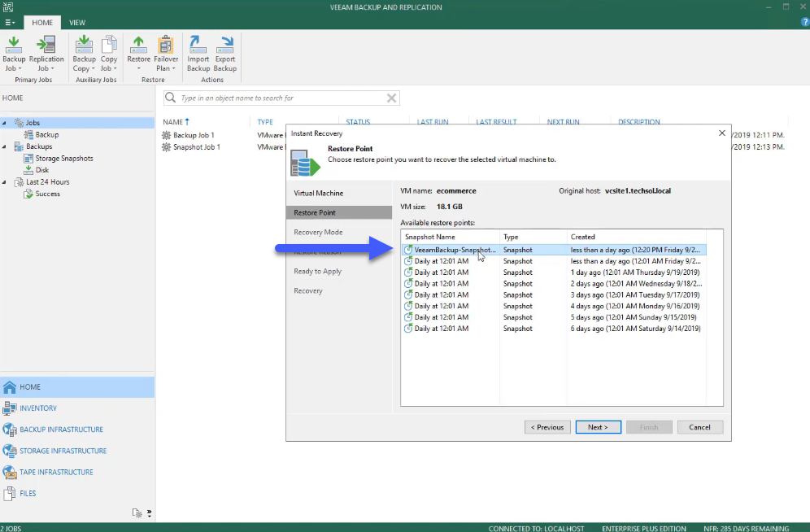Select restore point created Thursday 9/19/2019
Screen dimensions: 810x532
coord(554,273)
